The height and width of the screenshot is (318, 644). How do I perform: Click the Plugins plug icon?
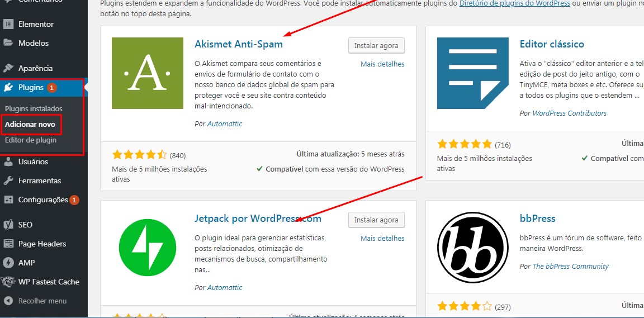[x=8, y=87]
